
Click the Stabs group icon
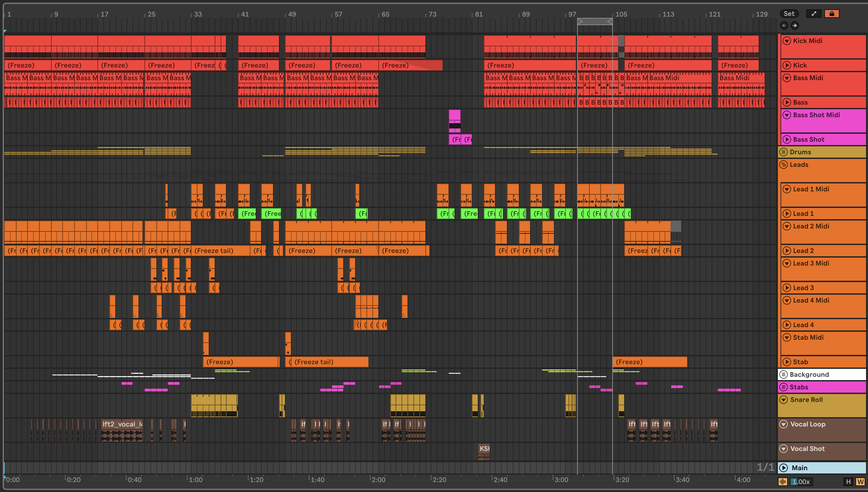[784, 387]
